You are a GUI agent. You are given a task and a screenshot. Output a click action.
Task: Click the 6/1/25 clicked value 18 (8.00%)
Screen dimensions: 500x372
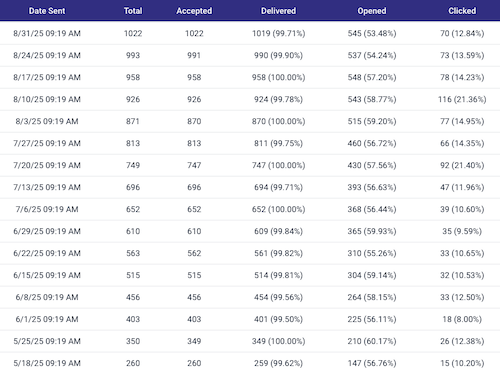pos(462,319)
